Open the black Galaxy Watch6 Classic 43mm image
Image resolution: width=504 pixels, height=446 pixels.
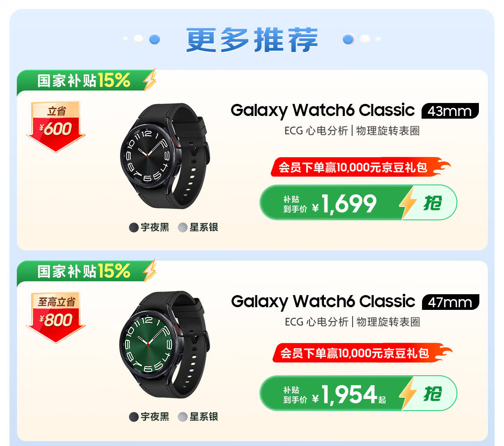pos(165,156)
